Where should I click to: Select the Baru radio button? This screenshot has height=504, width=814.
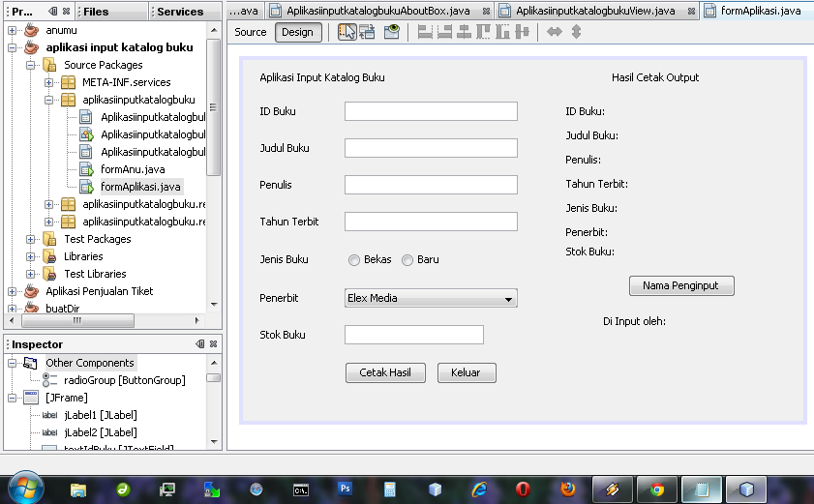click(x=407, y=260)
